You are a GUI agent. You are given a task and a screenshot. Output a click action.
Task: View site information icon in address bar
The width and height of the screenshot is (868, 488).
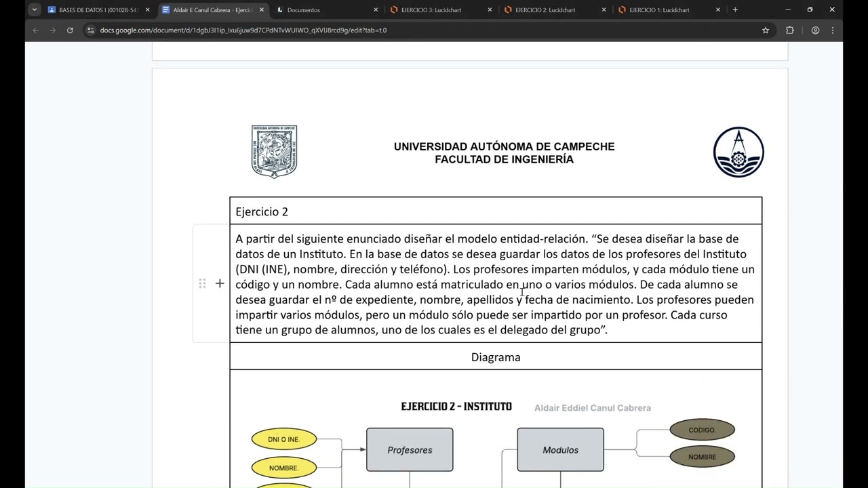click(x=91, y=30)
